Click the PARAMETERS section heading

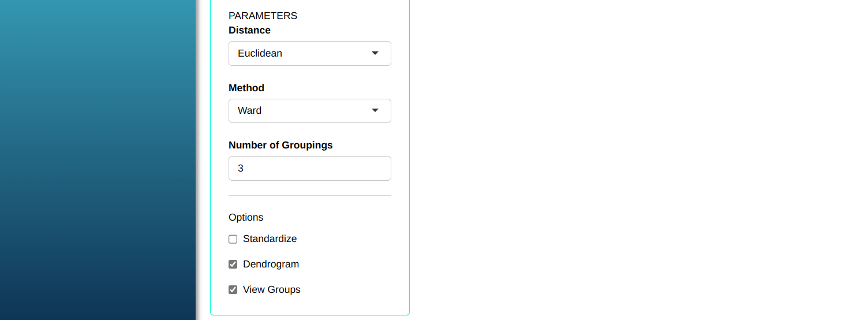point(263,16)
